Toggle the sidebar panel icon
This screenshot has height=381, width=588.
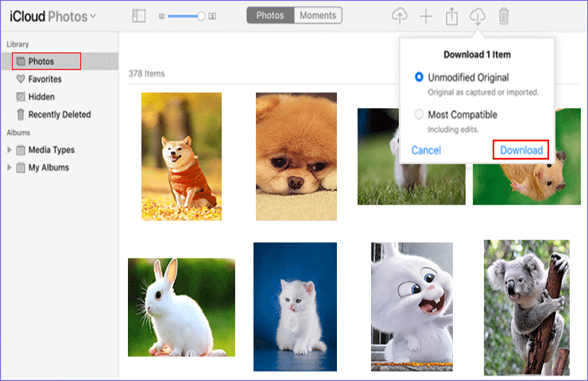click(x=139, y=16)
